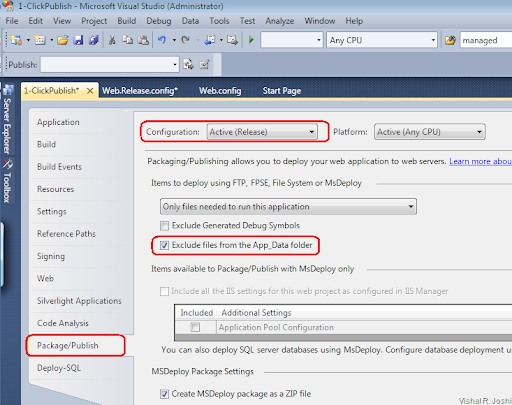Close the 1-ClickPublish tab

(x=90, y=91)
